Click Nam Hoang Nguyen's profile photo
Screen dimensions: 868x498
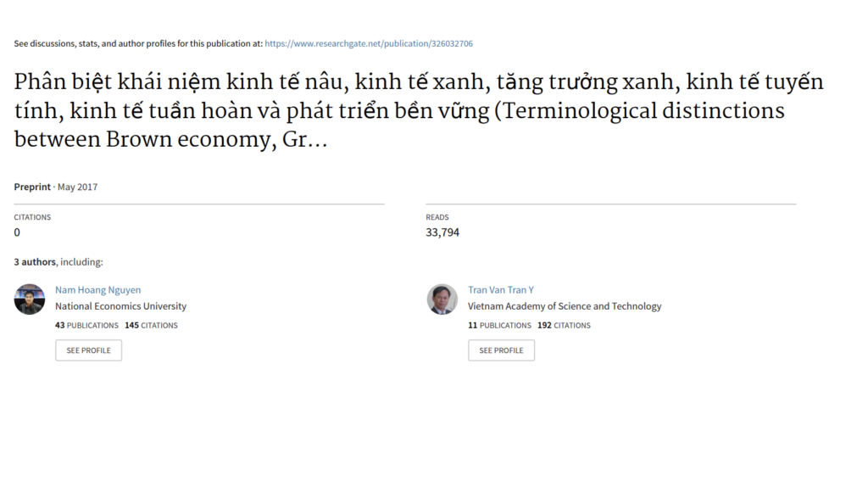point(30,299)
